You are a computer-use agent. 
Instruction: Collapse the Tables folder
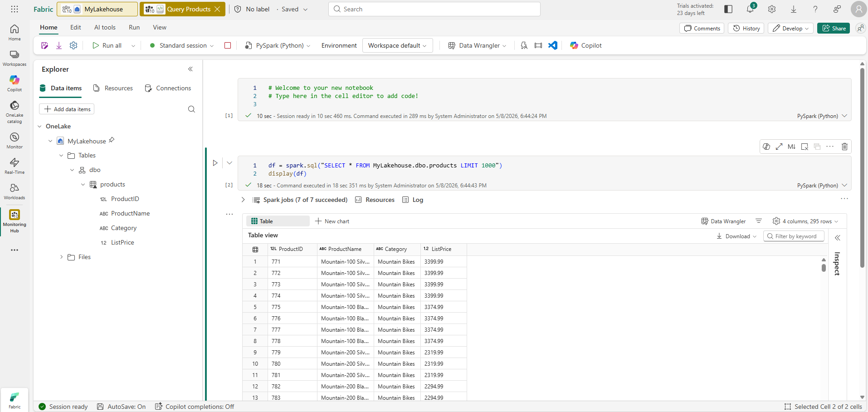point(61,155)
